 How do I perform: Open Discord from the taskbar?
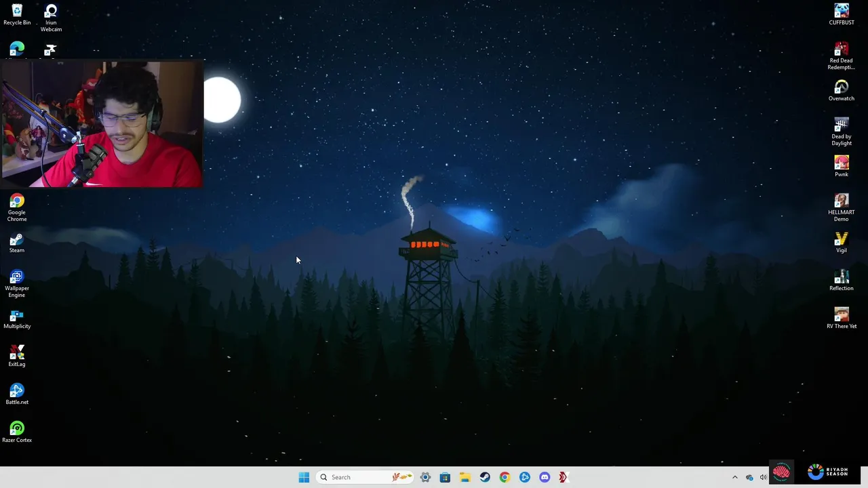click(x=545, y=477)
